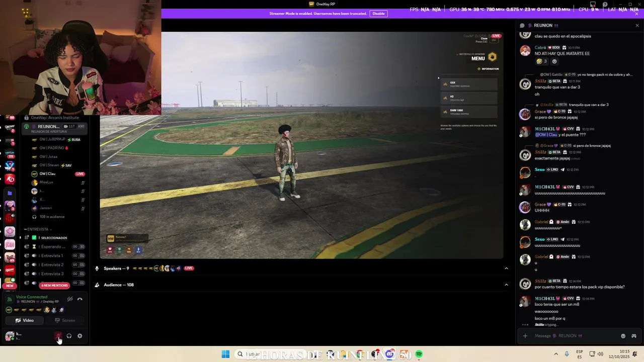Viewport: 644px width, 362px height.
Task: Open the Windows Start menu
Action: click(x=225, y=354)
